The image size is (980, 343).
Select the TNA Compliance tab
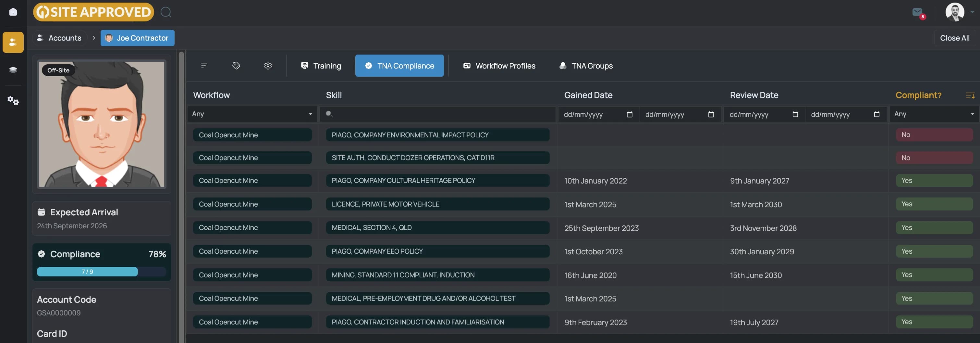(x=399, y=66)
